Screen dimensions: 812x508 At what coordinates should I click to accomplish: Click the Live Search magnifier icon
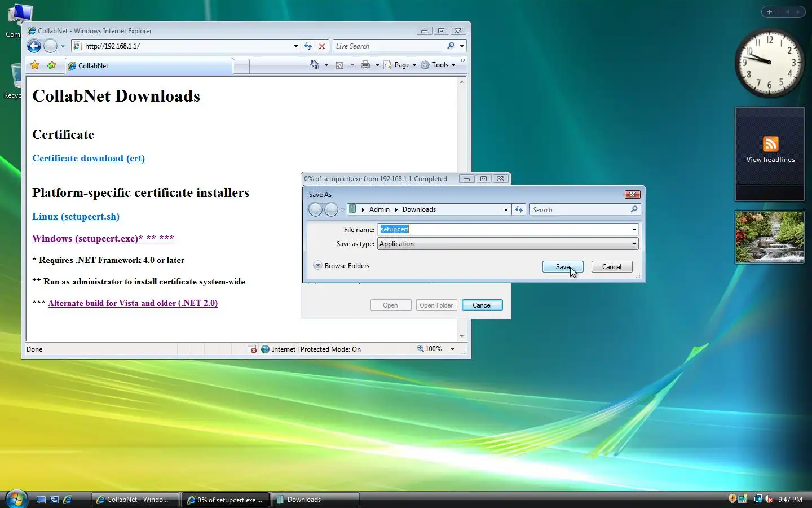coord(451,46)
